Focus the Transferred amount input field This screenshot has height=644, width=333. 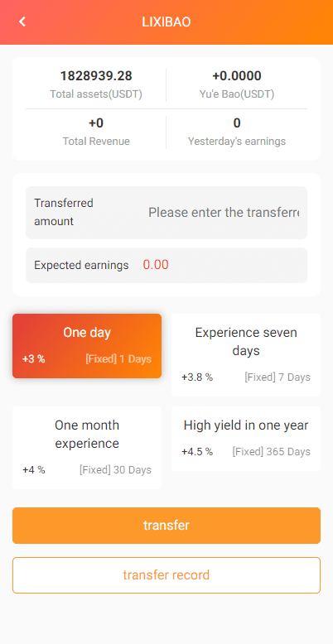click(224, 213)
